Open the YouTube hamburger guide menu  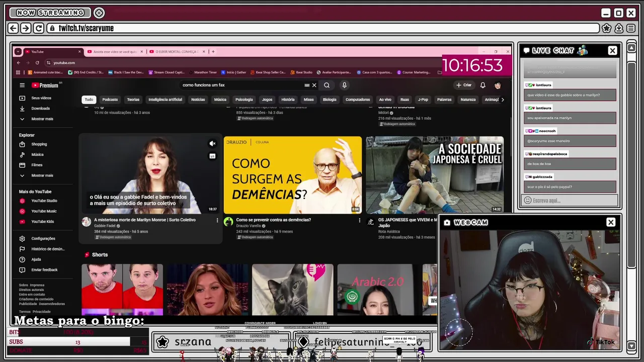pyautogui.click(x=22, y=85)
